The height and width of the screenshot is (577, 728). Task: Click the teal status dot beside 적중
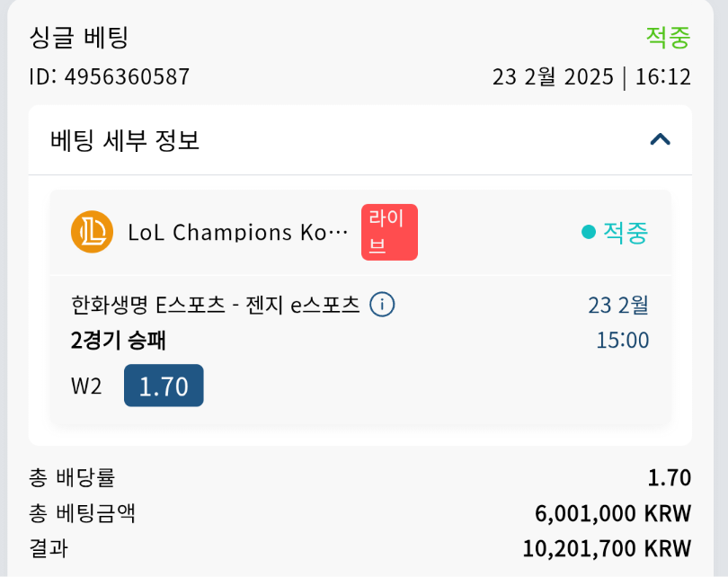(x=589, y=232)
